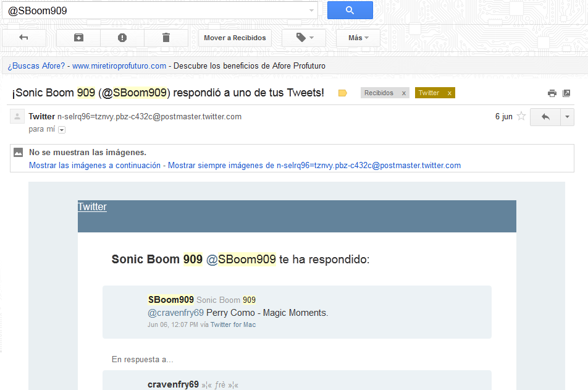Image resolution: width=588 pixels, height=390 pixels.
Task: Click @SBoom909 link in te ha respondido heading
Action: 241,260
